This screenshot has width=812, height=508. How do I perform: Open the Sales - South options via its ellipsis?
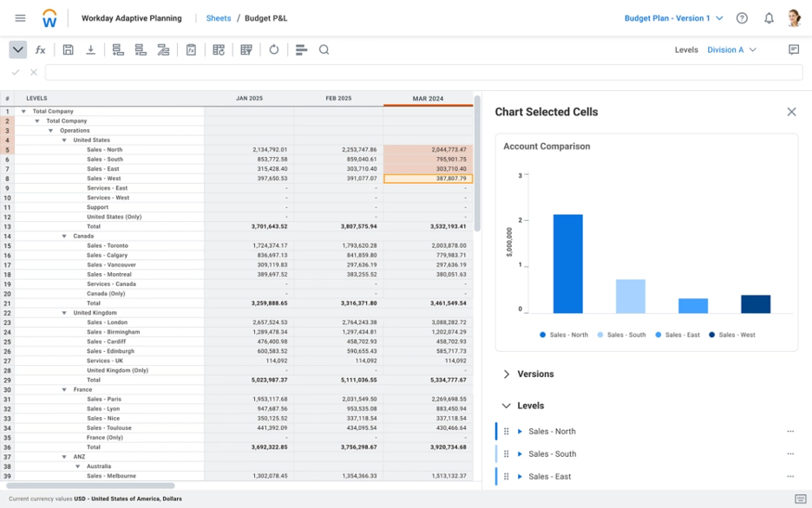(x=790, y=453)
